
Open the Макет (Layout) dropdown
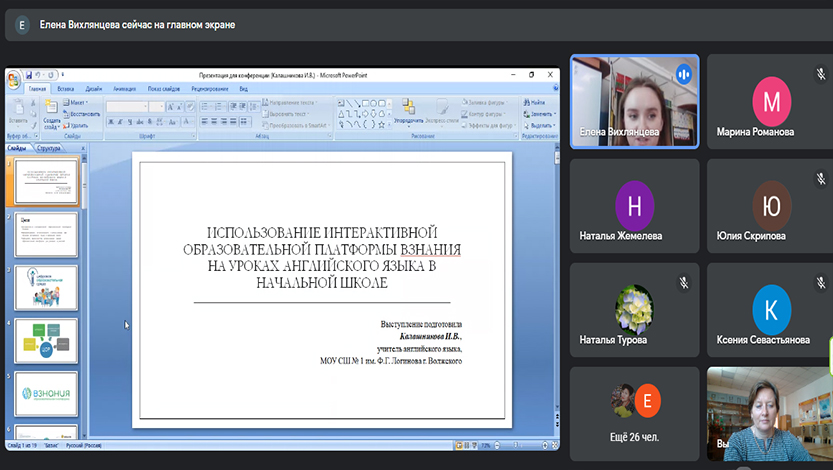[x=78, y=102]
